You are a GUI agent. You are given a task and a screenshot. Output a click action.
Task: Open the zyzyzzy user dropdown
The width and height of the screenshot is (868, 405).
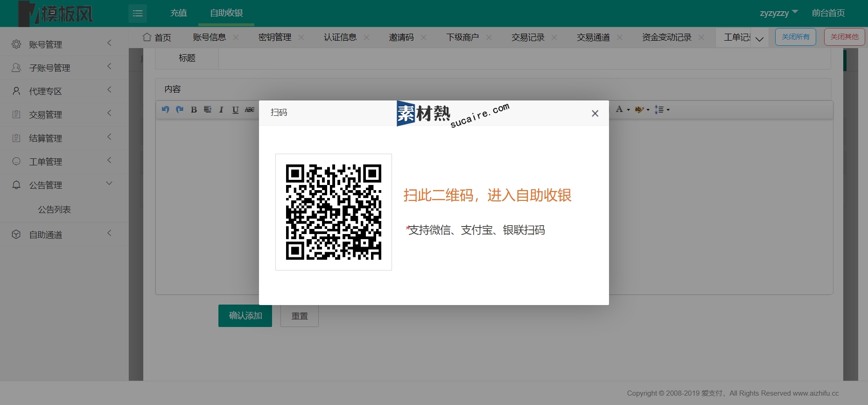pos(779,13)
